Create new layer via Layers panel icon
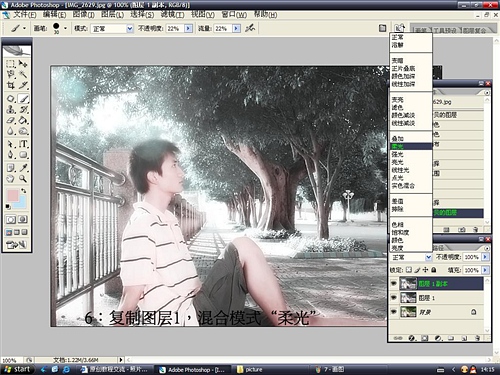The width and height of the screenshot is (500, 375). click(x=464, y=338)
